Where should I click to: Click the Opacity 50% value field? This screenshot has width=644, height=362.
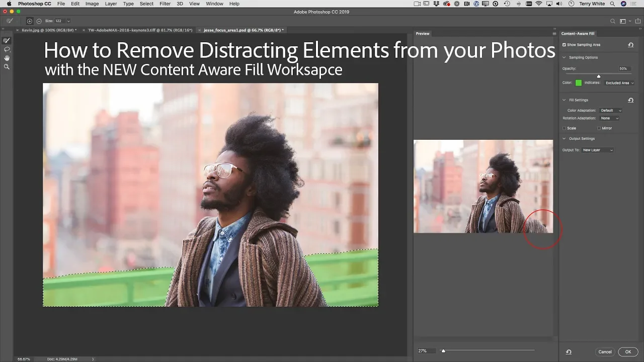(x=624, y=68)
